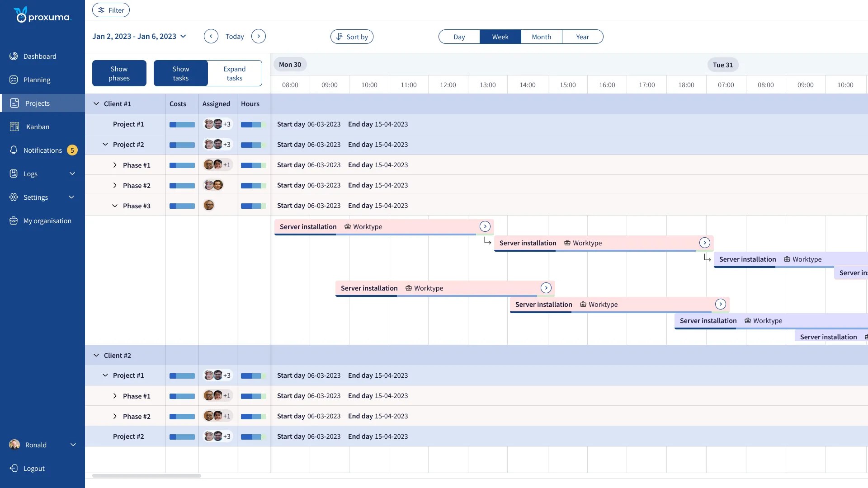Toggle the Show tasks option
Screen dimensions: 868x488
[x=180, y=73]
